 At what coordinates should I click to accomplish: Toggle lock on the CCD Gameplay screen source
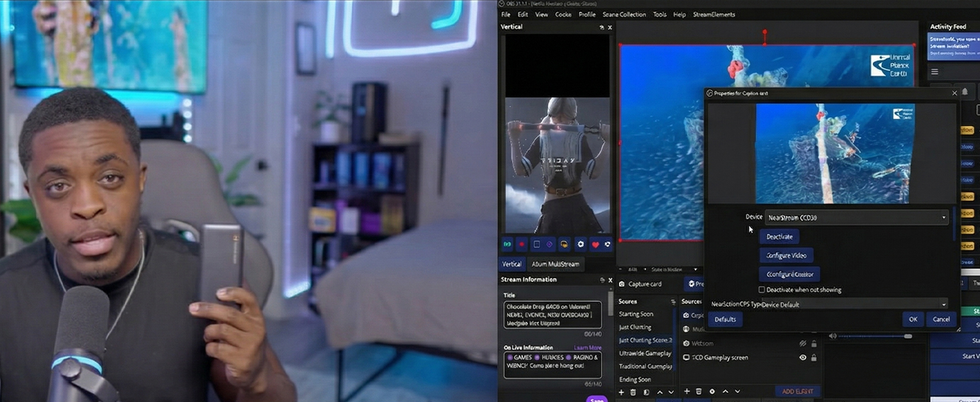814,358
